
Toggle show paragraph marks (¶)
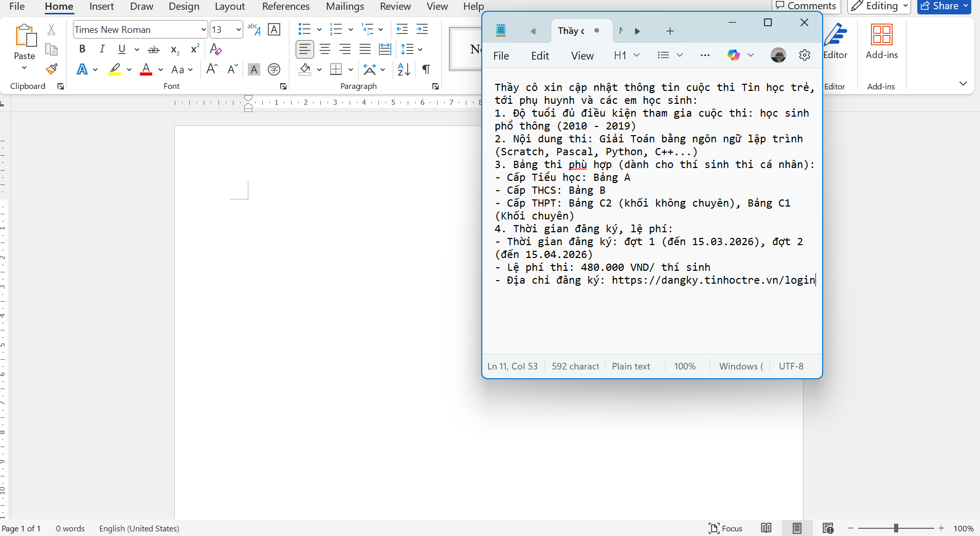[426, 69]
